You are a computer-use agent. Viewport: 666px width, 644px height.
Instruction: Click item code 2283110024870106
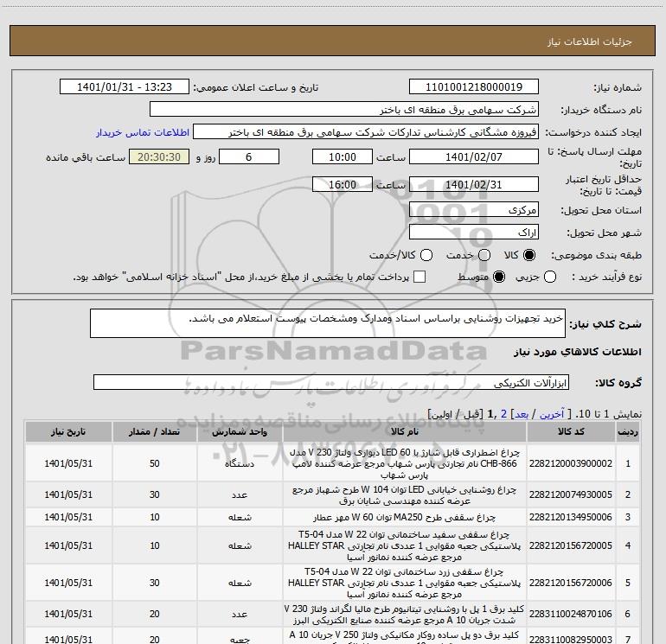click(571, 614)
